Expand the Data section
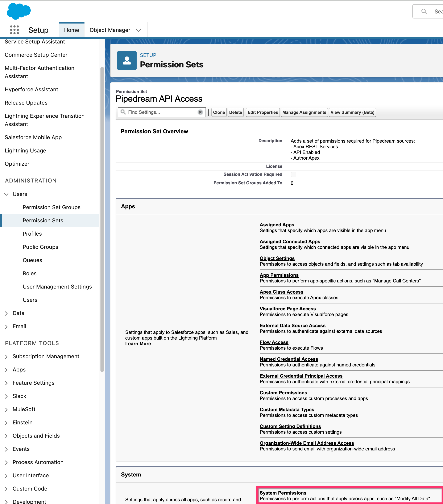The image size is (443, 504). 7,313
